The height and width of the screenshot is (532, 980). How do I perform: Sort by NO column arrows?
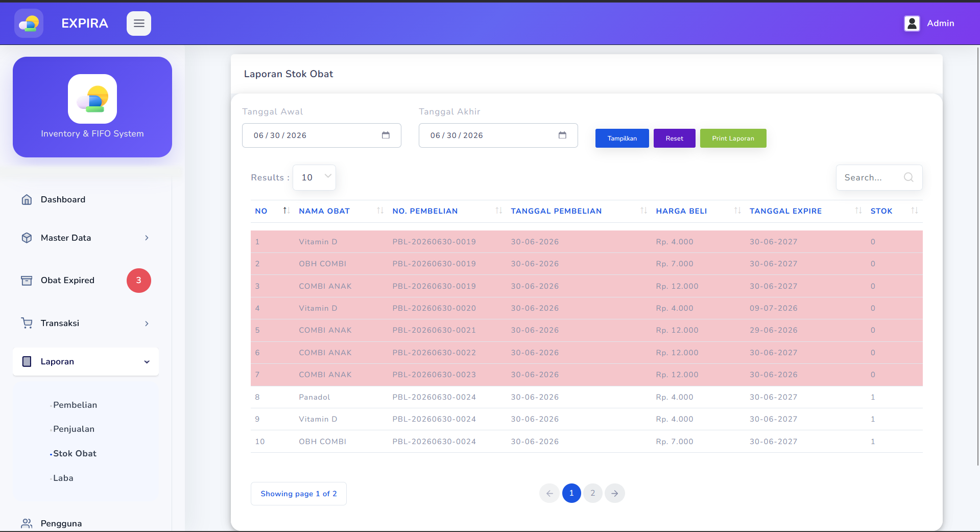286,211
